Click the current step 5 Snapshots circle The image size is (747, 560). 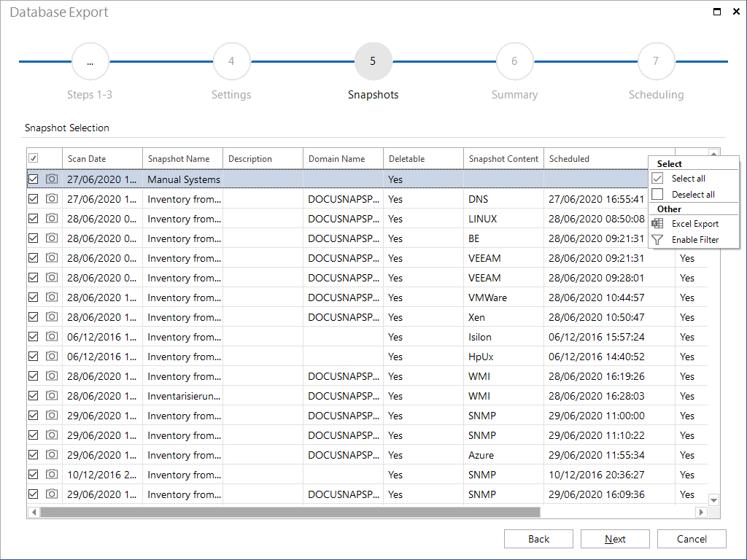(373, 61)
